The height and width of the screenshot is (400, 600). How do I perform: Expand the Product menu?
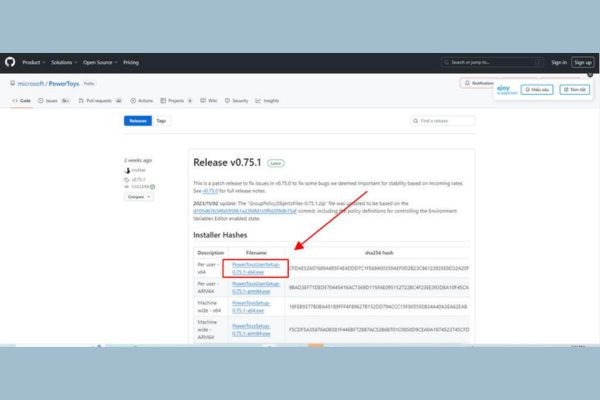[x=34, y=62]
